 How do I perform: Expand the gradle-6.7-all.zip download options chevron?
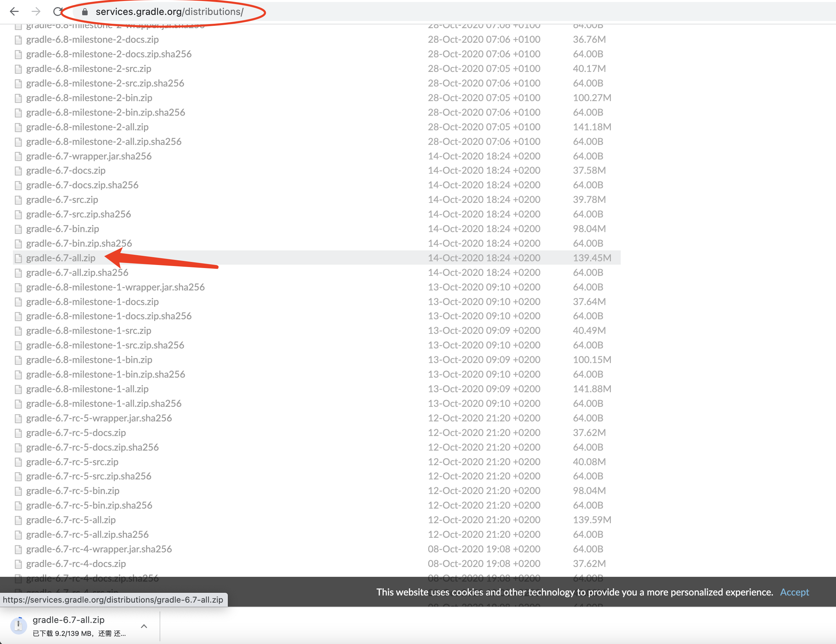tap(144, 626)
